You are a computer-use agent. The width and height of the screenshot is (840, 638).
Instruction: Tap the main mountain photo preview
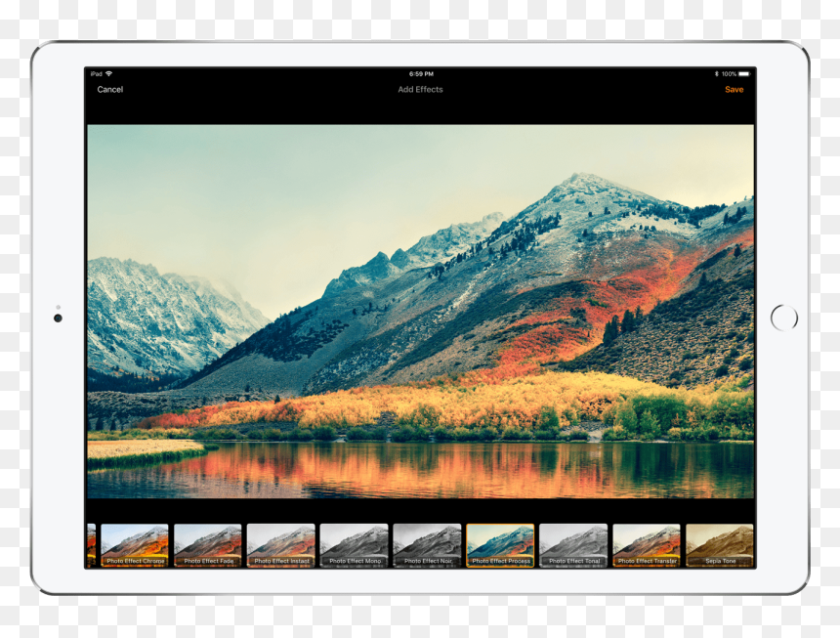click(x=421, y=312)
